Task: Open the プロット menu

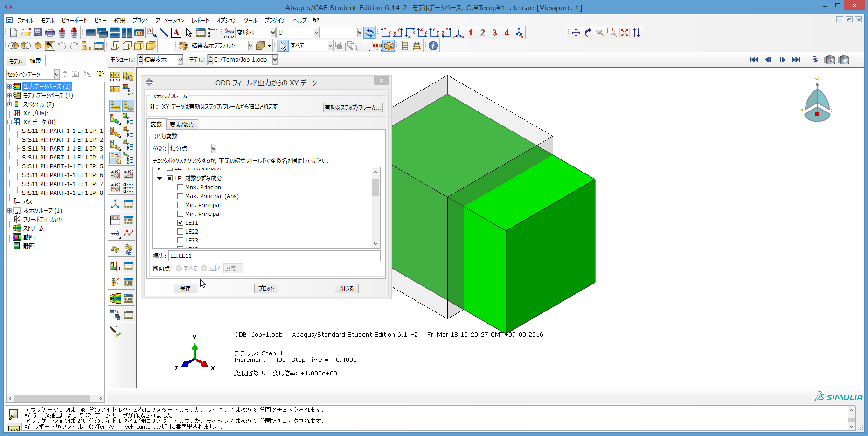Action: tap(140, 21)
